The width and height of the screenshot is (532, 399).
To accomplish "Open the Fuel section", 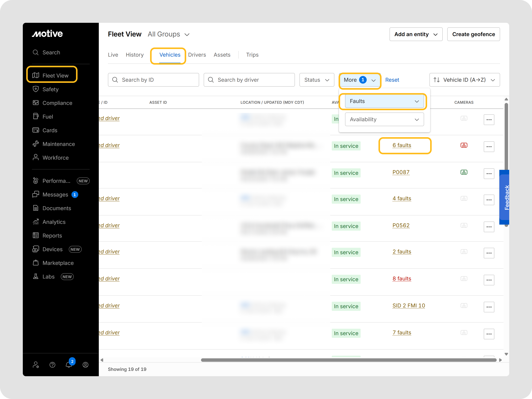I will pos(43,117).
